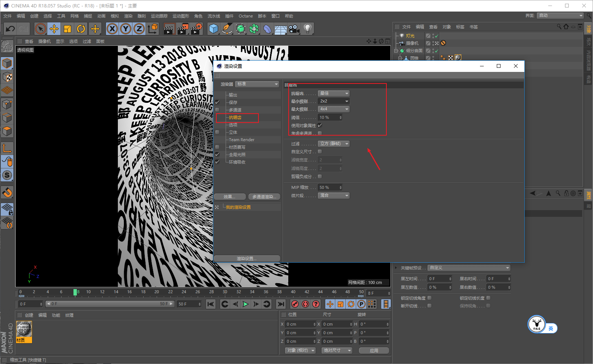The width and height of the screenshot is (593, 364).
Task: Switch to Texture mode icon
Action: (7, 77)
